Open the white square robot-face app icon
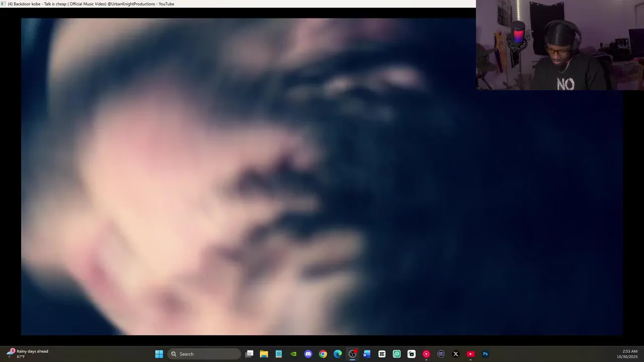 (x=412, y=354)
